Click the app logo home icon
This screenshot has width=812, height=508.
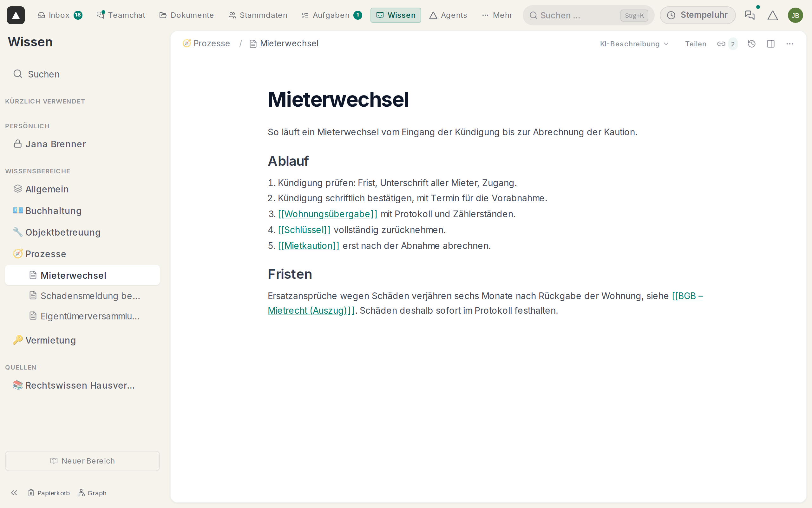click(16, 15)
